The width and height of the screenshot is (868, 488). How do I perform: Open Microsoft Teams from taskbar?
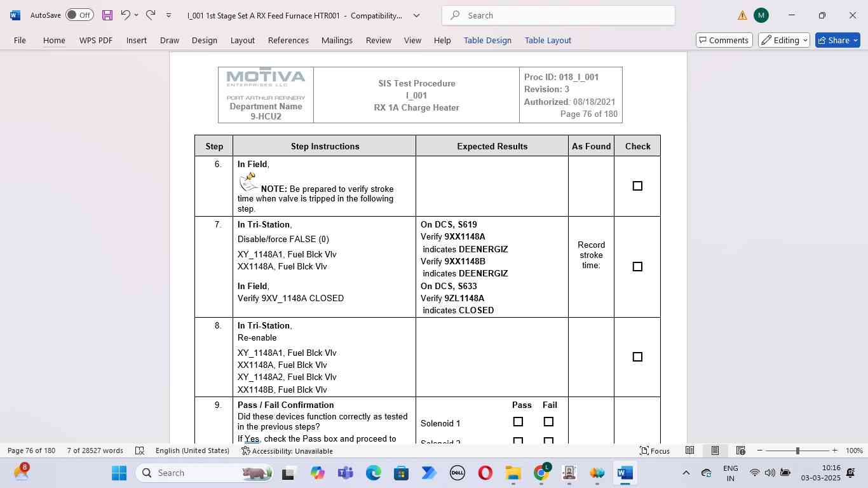(x=346, y=473)
